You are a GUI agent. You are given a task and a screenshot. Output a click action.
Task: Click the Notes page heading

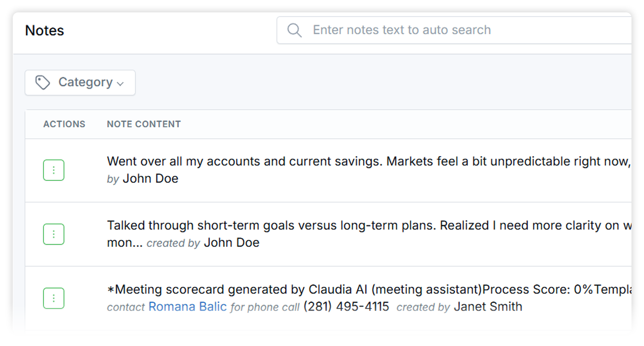click(44, 31)
